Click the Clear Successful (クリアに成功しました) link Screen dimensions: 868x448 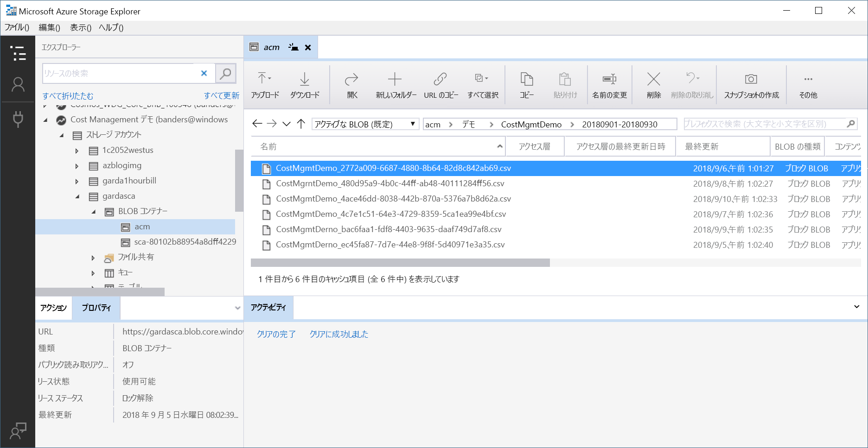[x=339, y=334]
